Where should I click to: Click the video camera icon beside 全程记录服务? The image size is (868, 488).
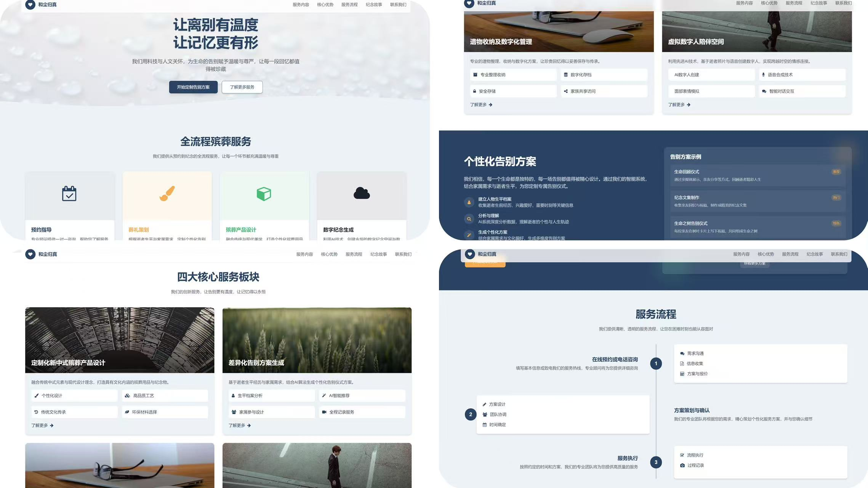tap(324, 412)
